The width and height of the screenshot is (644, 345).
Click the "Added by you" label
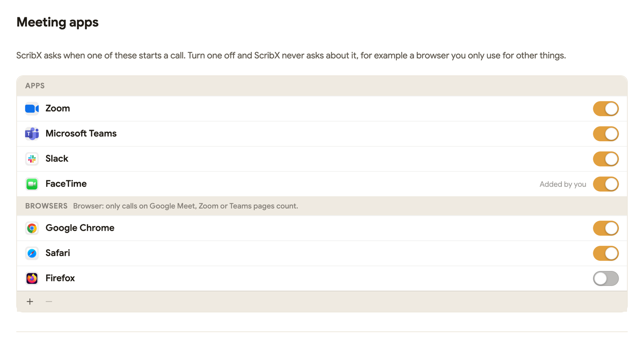(x=563, y=184)
